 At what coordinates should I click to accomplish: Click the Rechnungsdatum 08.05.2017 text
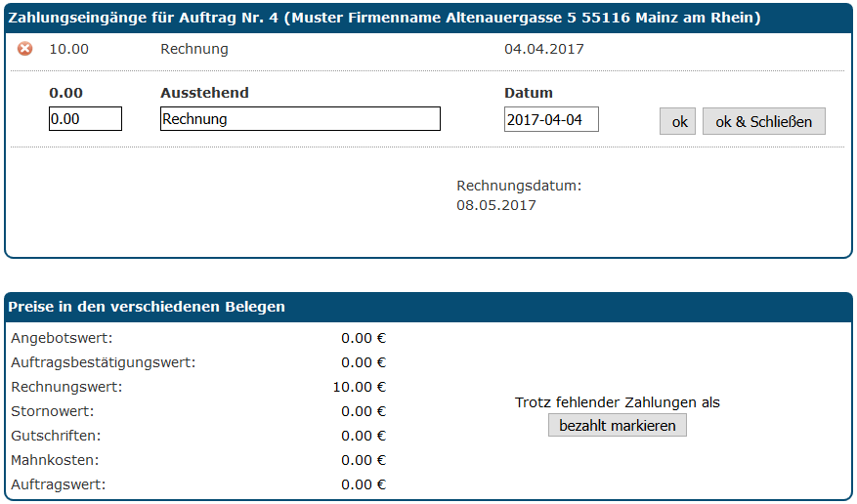click(518, 195)
